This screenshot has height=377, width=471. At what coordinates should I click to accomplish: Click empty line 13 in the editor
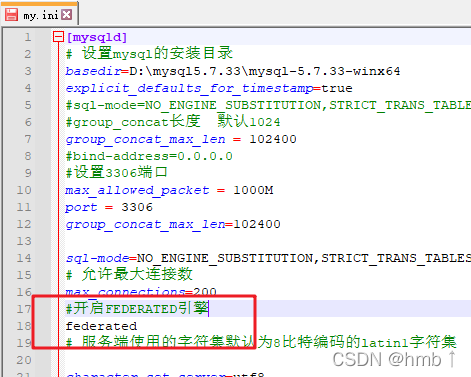pyautogui.click(x=268, y=241)
